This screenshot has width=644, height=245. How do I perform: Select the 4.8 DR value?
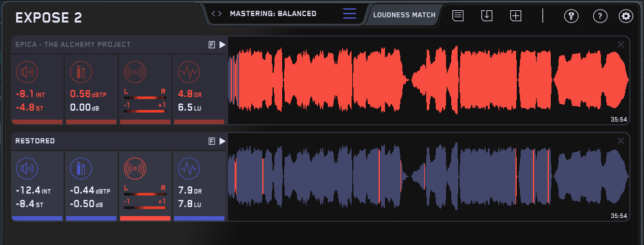point(190,94)
